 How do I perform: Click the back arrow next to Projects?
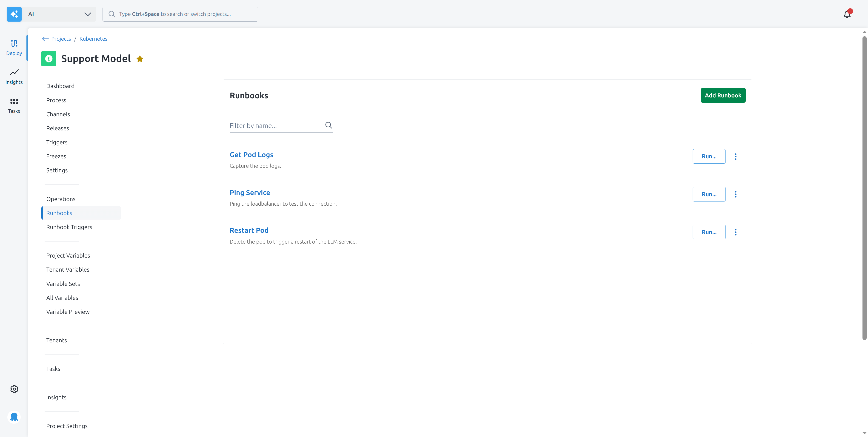[x=46, y=39]
